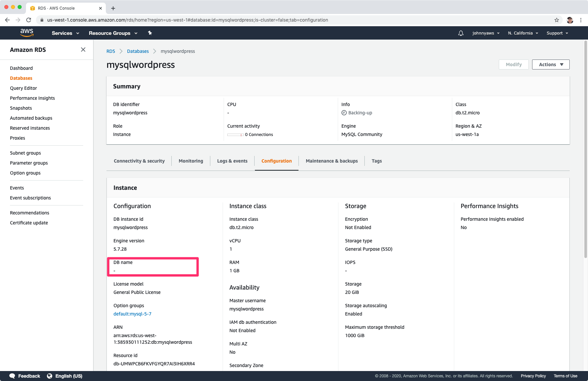Screen dimensions: 588x381
Task: Open the Support dropdown menu
Action: click(x=557, y=33)
